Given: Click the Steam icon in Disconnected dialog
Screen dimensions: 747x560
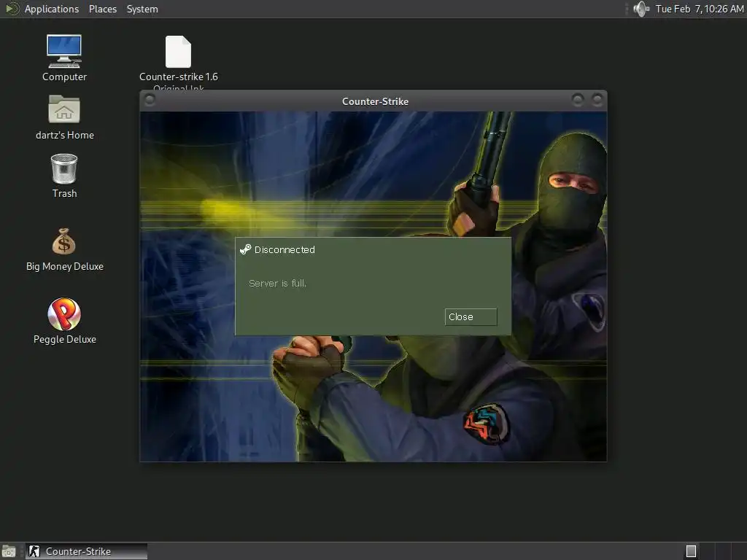Looking at the screenshot, I should [245, 249].
